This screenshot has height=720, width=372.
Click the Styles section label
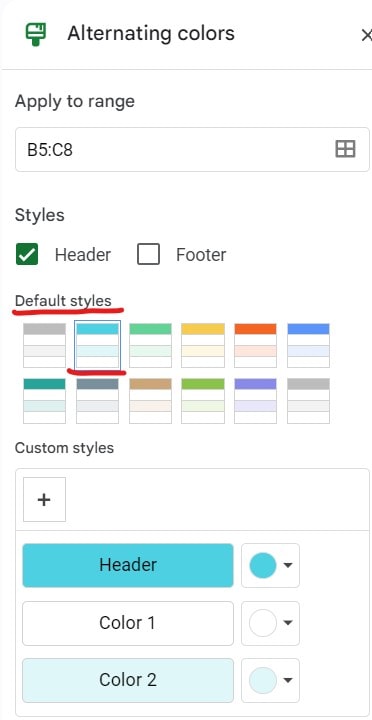click(39, 215)
